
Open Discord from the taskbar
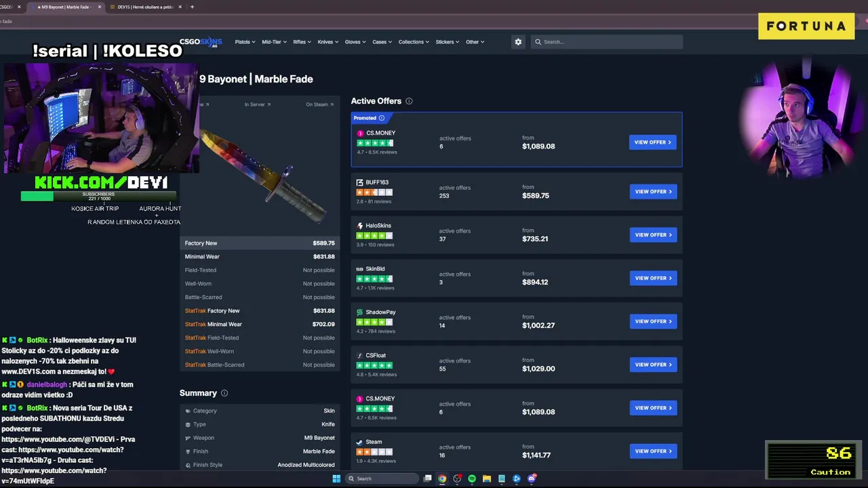532,479
